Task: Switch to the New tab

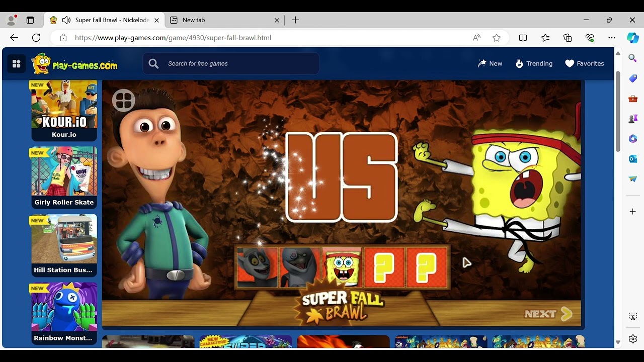Action: coord(224,20)
